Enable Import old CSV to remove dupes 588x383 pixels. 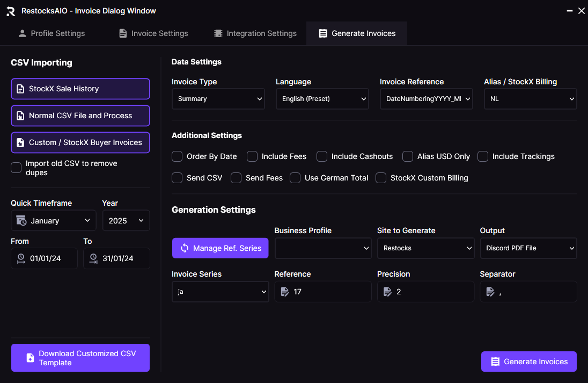(16, 168)
